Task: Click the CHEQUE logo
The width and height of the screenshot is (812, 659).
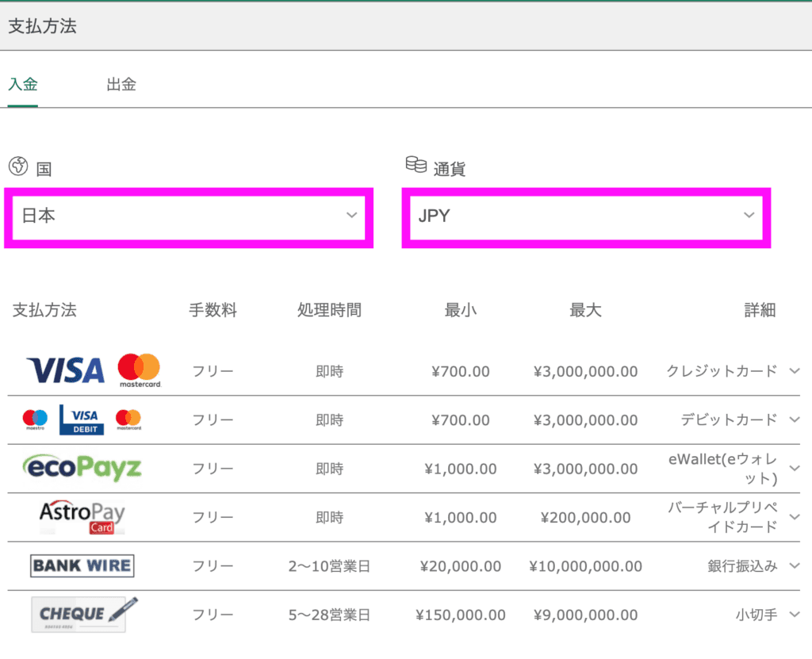Action: tap(84, 615)
